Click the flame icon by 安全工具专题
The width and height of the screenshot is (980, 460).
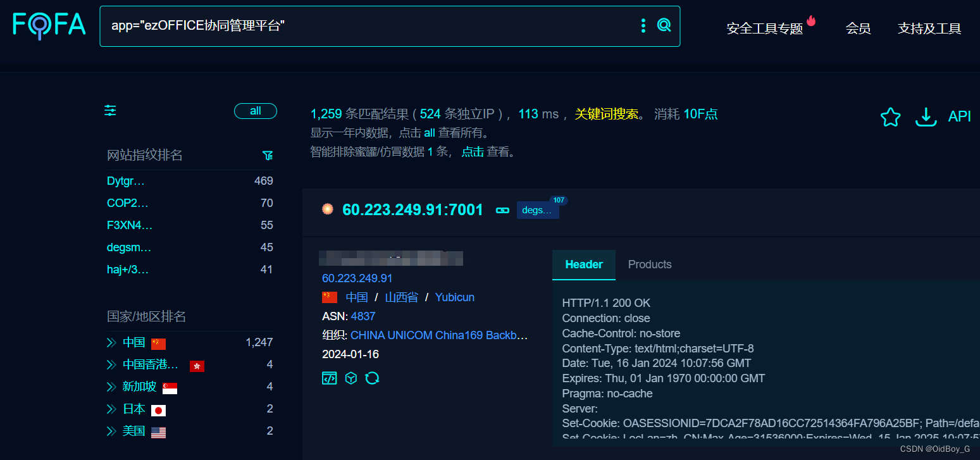point(811,21)
